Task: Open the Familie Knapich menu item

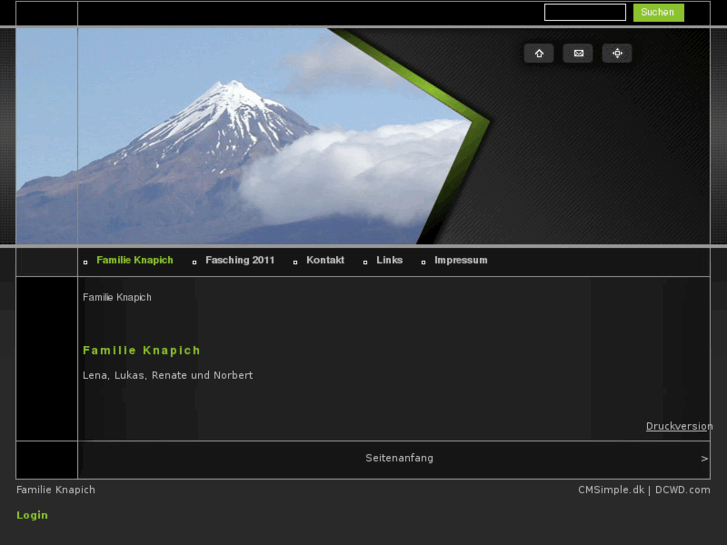Action: click(135, 260)
